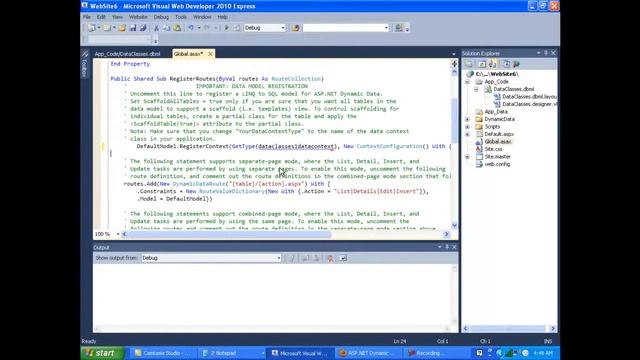Click the Properties icon in Solution Explorer toolbar
Screen dimensions: 640x360
point(469,64)
